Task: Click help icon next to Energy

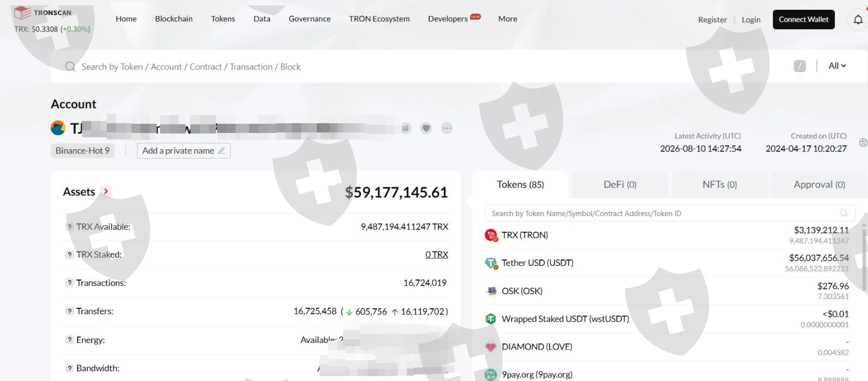Action: (69, 340)
